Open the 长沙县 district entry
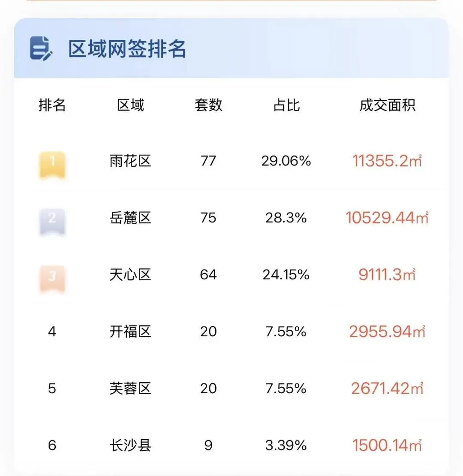Viewport: 463px width, 476px height. 130,445
